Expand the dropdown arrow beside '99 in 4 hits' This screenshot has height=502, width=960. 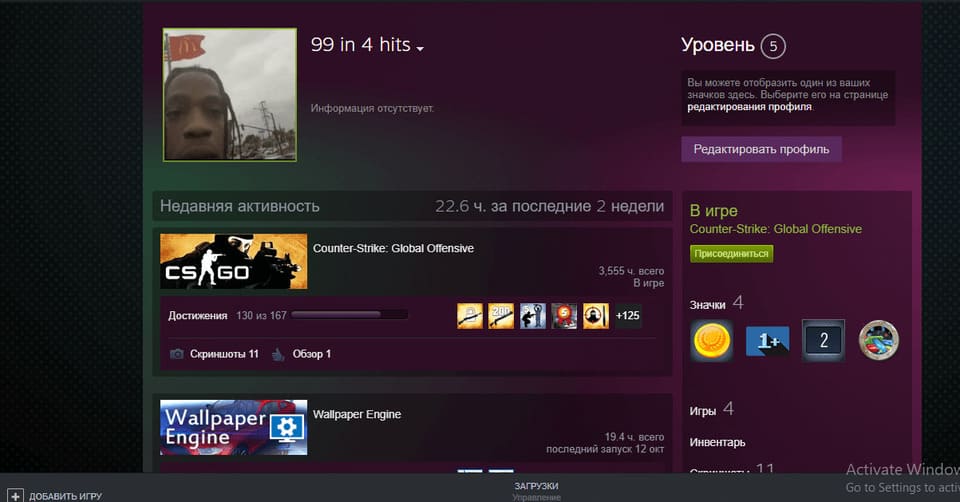click(x=420, y=48)
